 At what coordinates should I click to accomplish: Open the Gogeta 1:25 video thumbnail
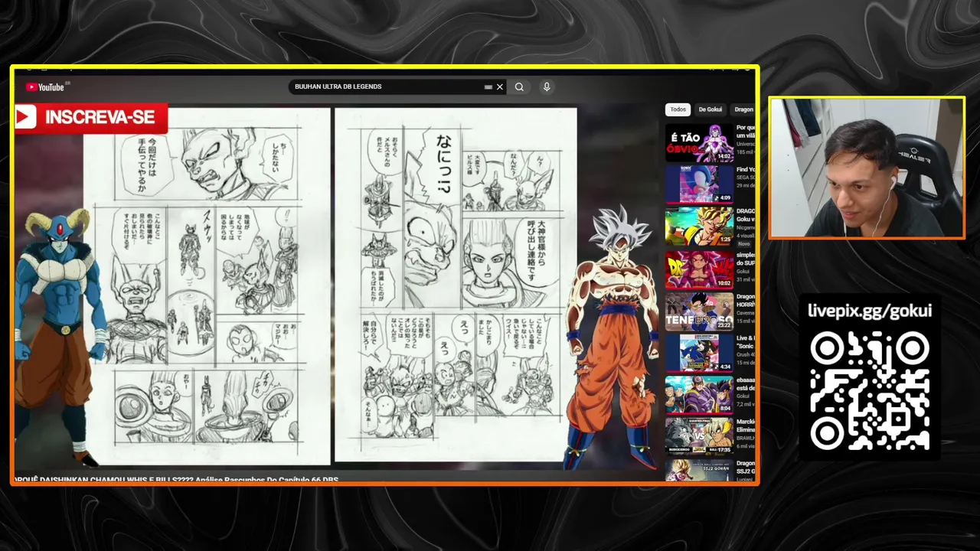(x=699, y=226)
